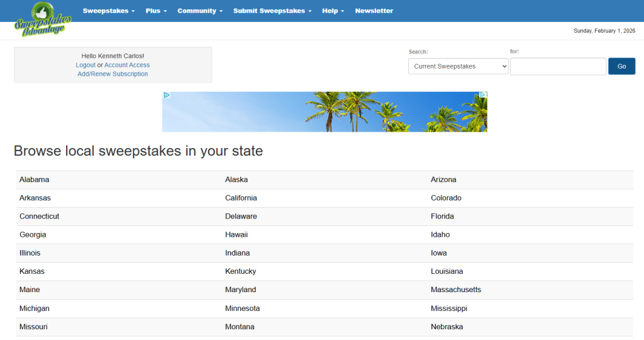Open the Current Sweepstakes search dropdown
The image size is (644, 340).
pyautogui.click(x=458, y=66)
